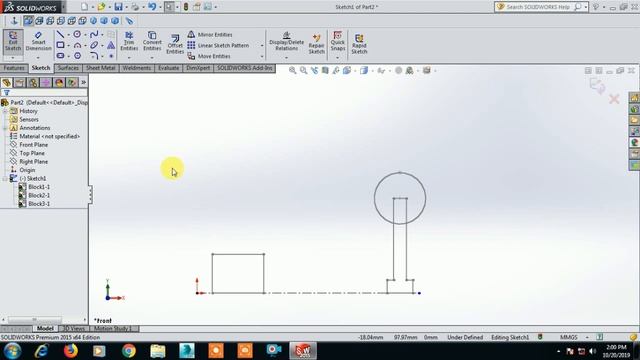Image resolution: width=640 pixels, height=360 pixels.
Task: Click the Section View icon
Action: coord(325,70)
